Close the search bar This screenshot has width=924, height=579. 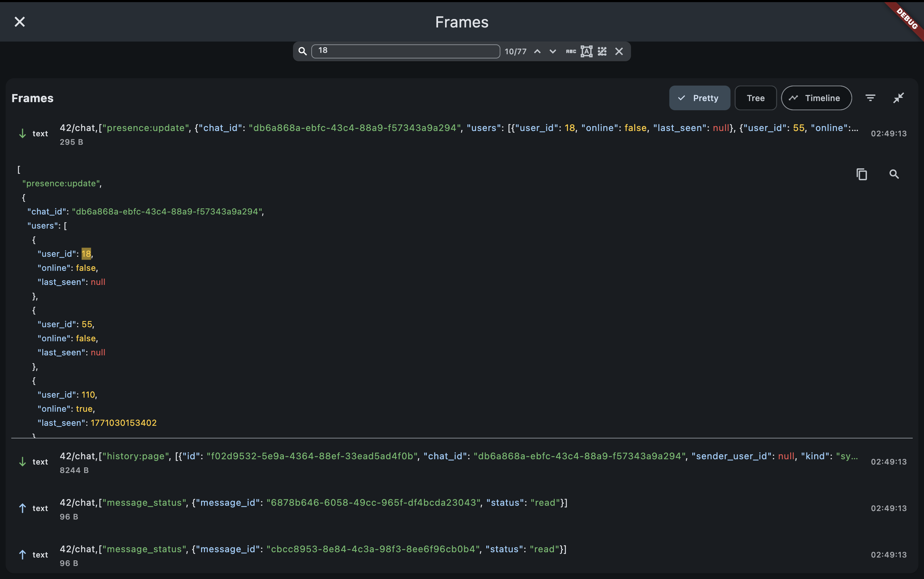619,51
